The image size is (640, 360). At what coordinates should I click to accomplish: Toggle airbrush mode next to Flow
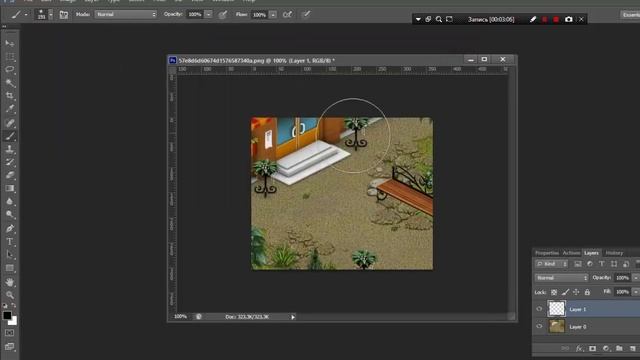[x=287, y=15]
